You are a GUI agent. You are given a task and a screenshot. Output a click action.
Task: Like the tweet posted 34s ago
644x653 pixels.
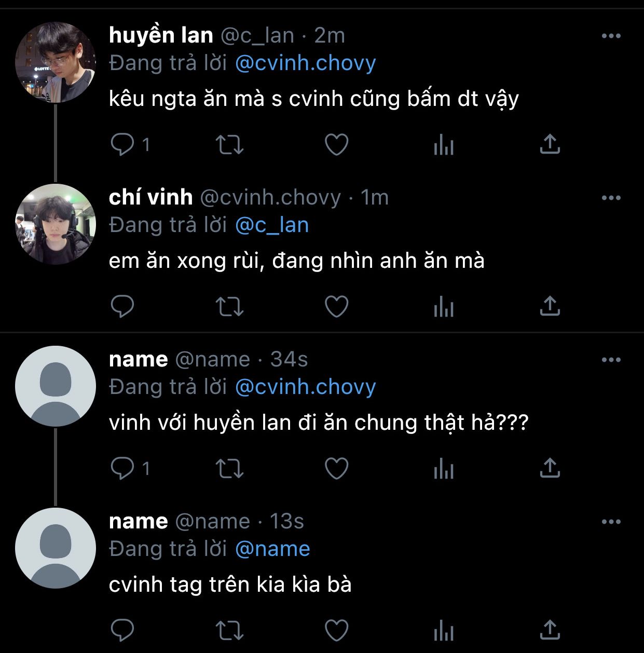click(x=336, y=468)
